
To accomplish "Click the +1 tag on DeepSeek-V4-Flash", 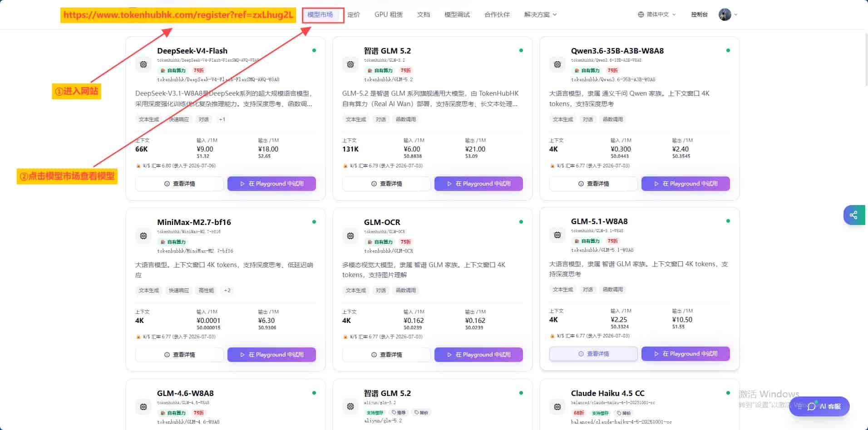I will click(x=222, y=119).
